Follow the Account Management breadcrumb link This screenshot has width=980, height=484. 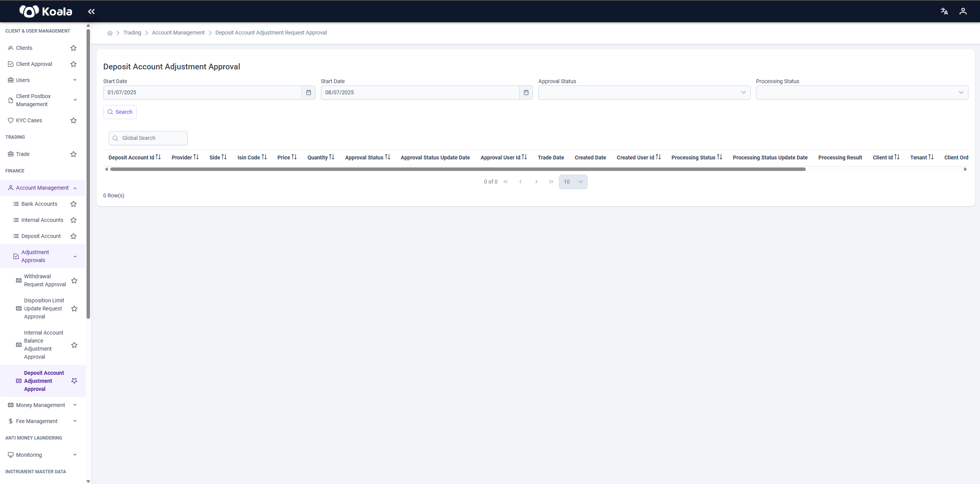tap(178, 33)
